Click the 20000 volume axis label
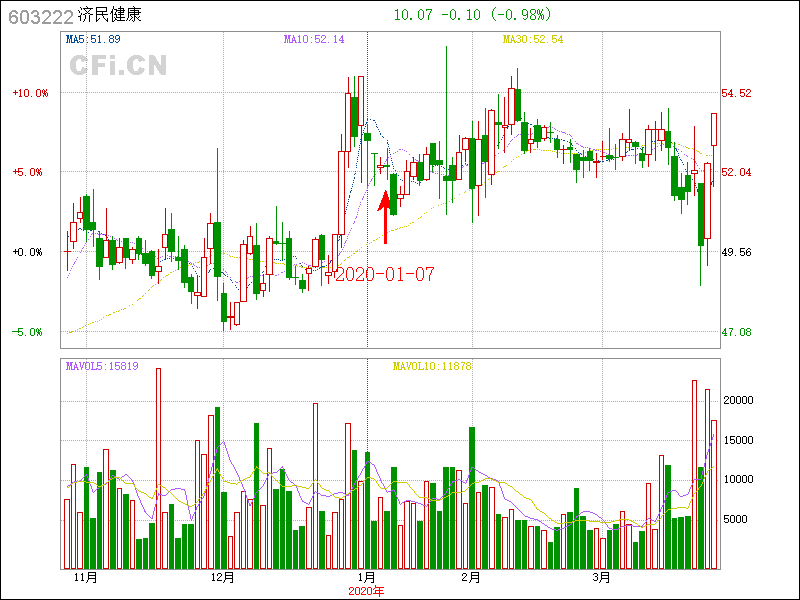800x600 pixels. click(x=739, y=400)
